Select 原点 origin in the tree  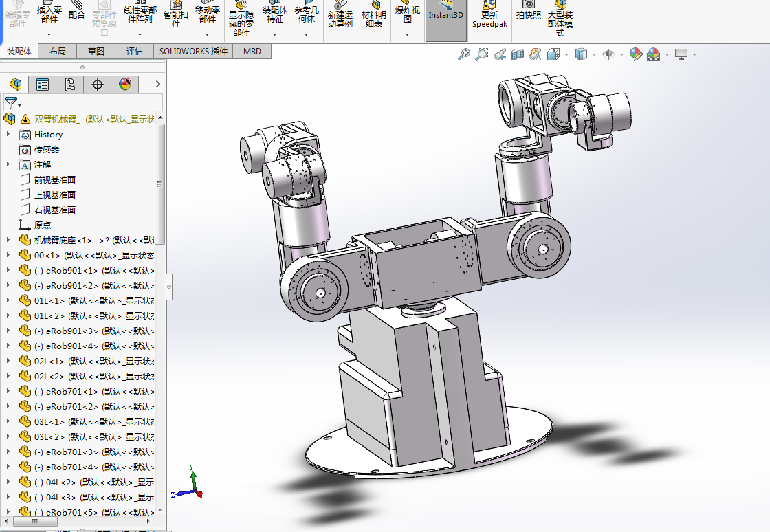coord(43,225)
